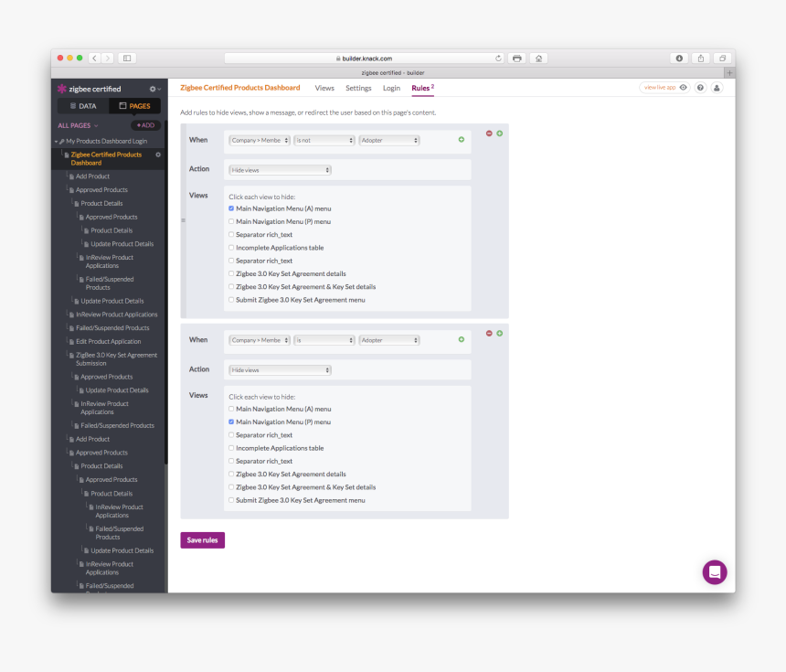This screenshot has height=672, width=786.
Task: Uncheck Main Navigation Menu (P) in second rule
Action: coord(231,422)
